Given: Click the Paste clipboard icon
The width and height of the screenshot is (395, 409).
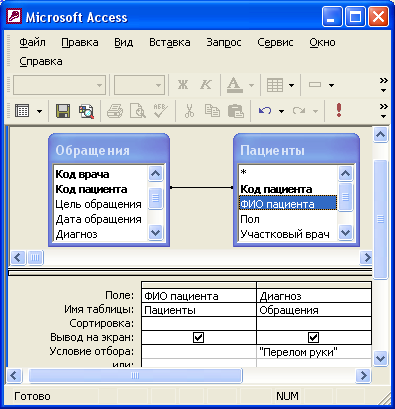Looking at the screenshot, I should 236,111.
